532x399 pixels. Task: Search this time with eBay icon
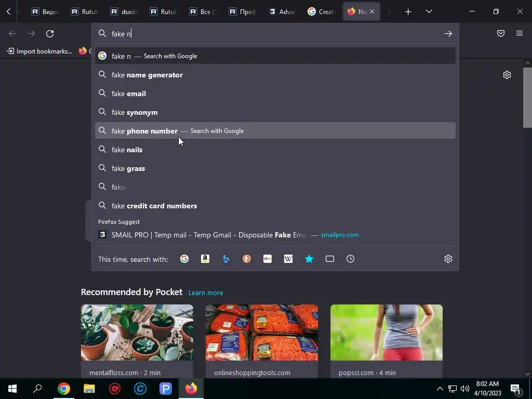(x=268, y=259)
